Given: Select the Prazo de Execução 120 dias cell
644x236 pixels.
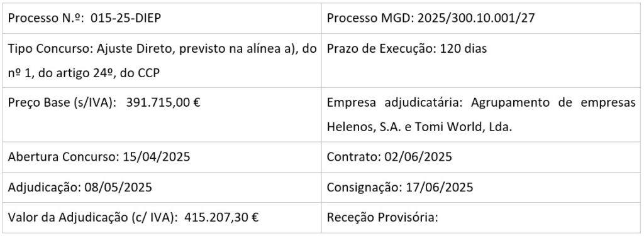Looking at the screenshot, I should (481, 61).
